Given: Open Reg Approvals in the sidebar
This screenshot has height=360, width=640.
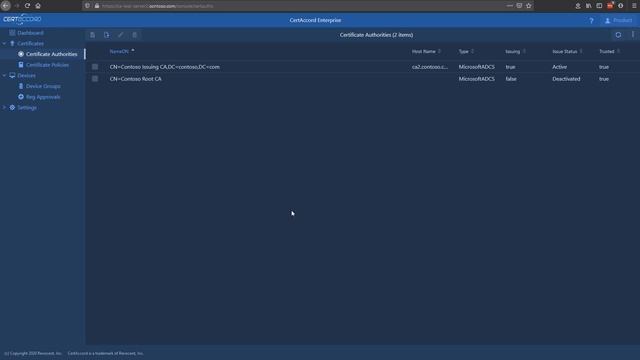Looking at the screenshot, I should coord(43,97).
